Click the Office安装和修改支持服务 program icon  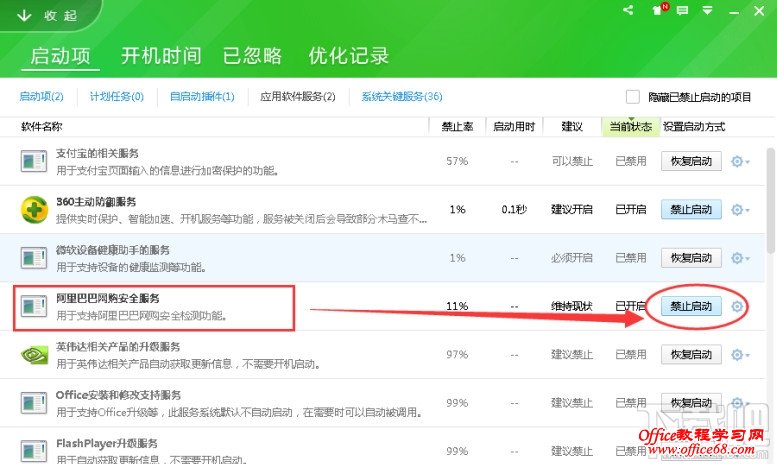pos(34,403)
